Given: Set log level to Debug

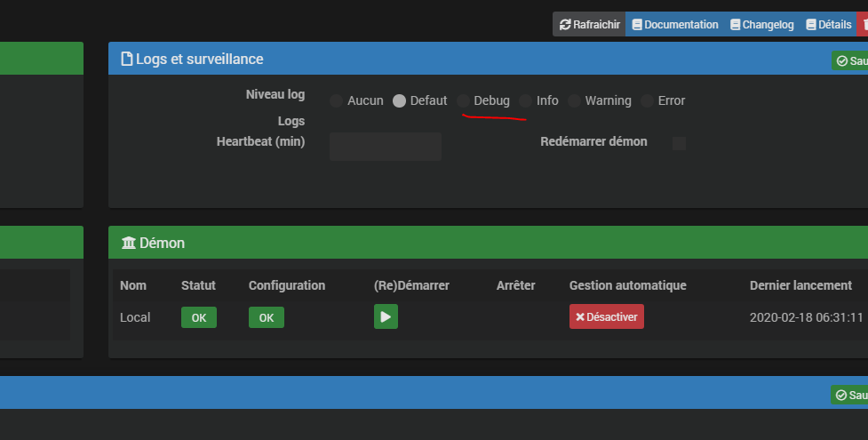Looking at the screenshot, I should (x=464, y=100).
